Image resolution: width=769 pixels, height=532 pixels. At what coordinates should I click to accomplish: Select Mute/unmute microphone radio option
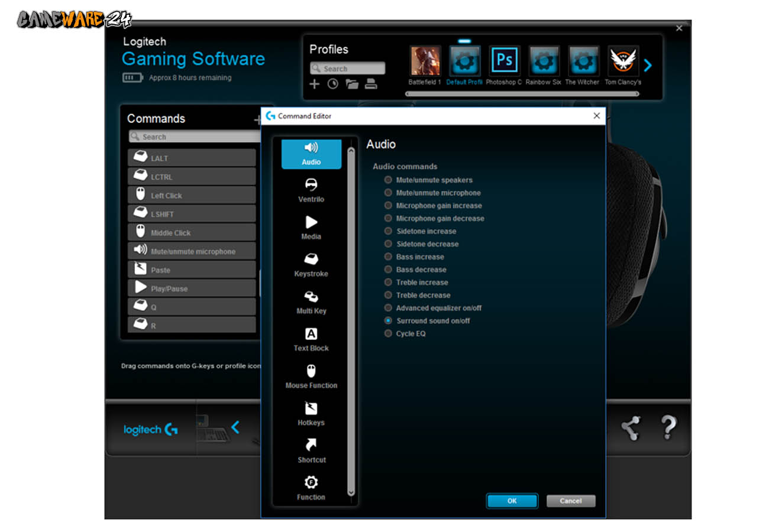388,193
